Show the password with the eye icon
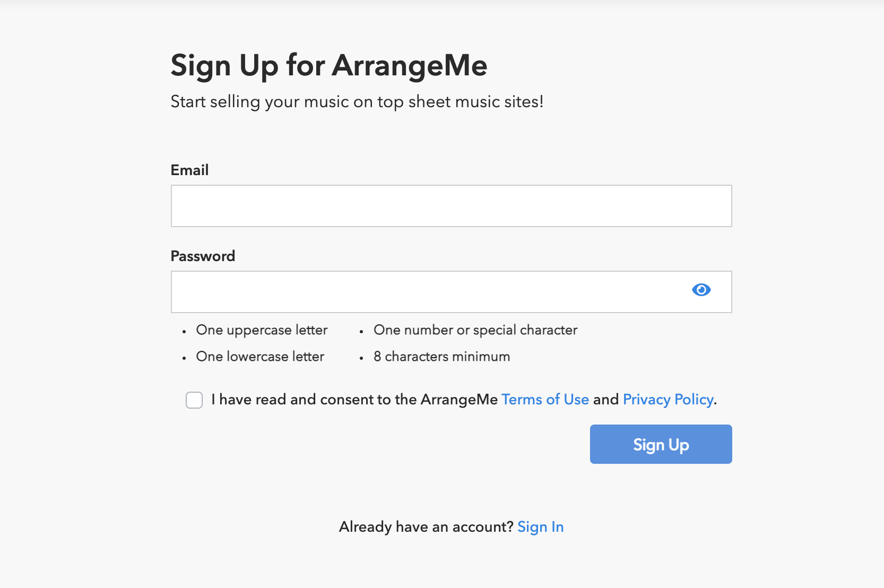884x588 pixels. click(701, 290)
